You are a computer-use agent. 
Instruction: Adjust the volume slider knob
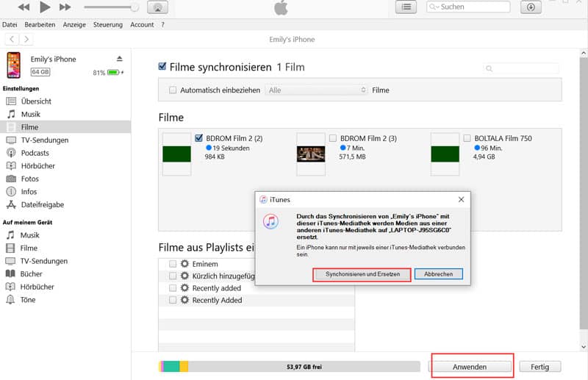(x=135, y=7)
